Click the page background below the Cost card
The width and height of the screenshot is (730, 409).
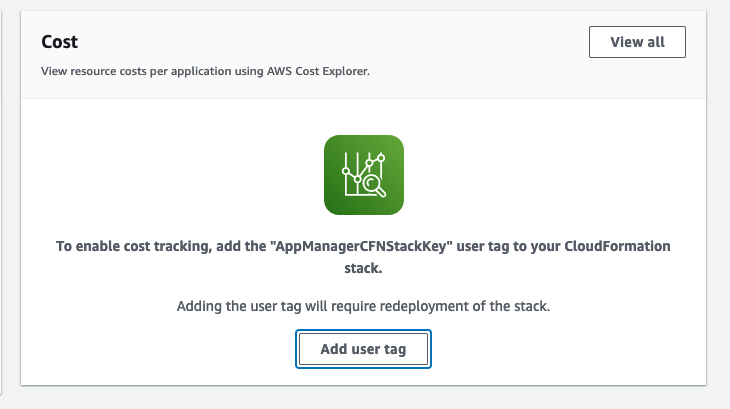click(x=363, y=398)
